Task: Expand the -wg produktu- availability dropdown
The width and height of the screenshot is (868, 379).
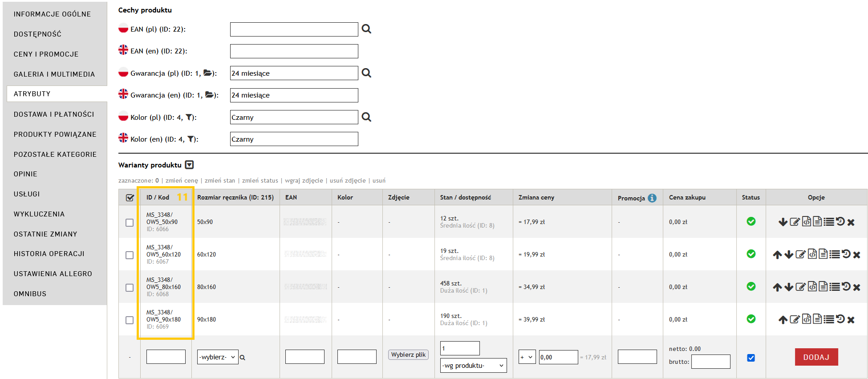Action: (473, 366)
